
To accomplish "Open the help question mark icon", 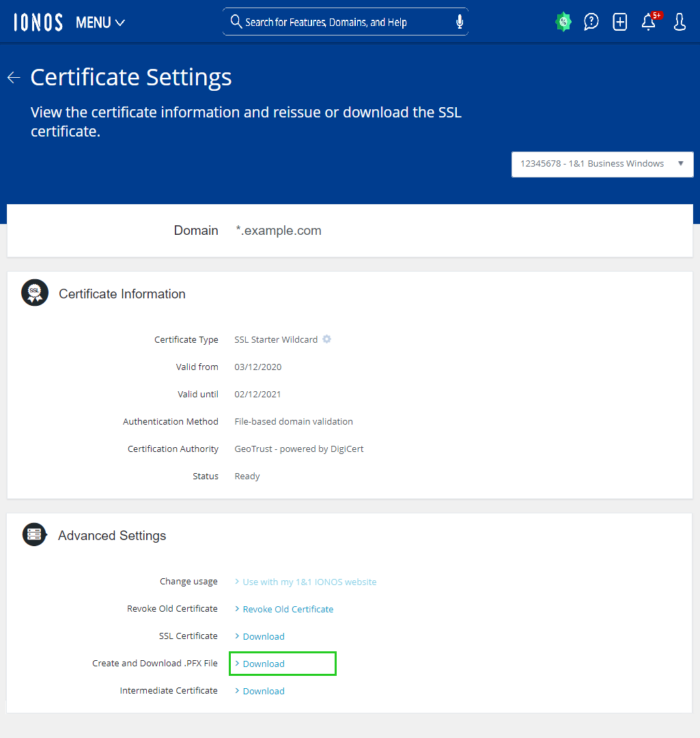I will click(591, 22).
